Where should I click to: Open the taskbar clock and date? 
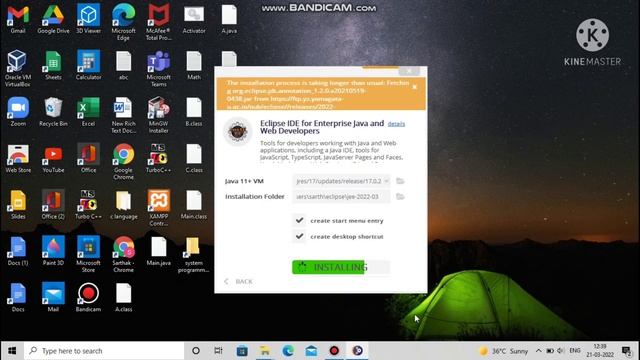(600, 351)
